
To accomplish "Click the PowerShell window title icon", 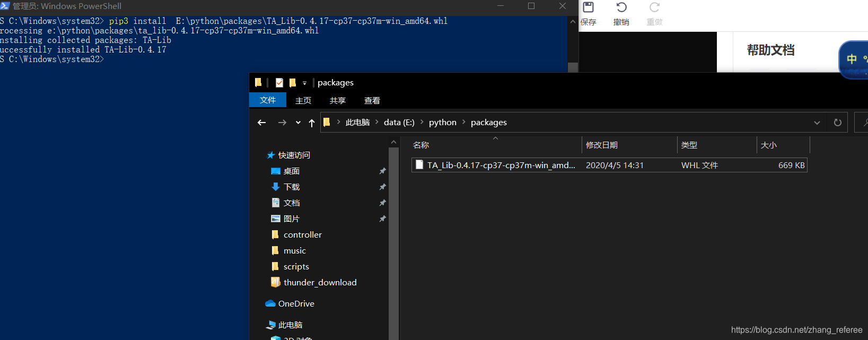I will 5,6.
